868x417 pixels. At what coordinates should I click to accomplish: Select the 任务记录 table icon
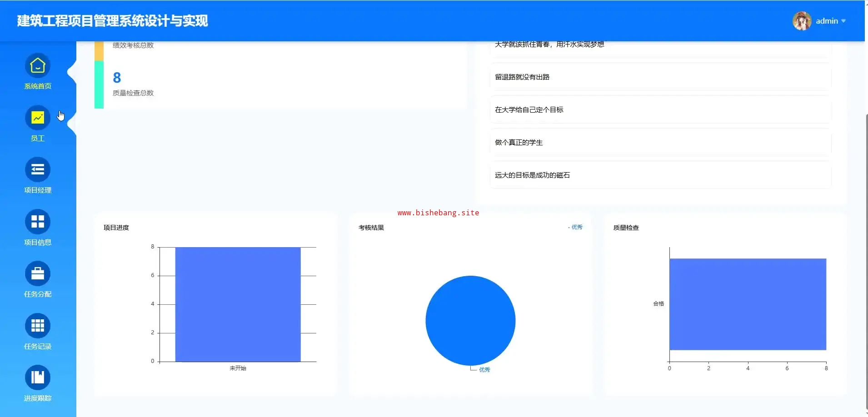pos(38,326)
